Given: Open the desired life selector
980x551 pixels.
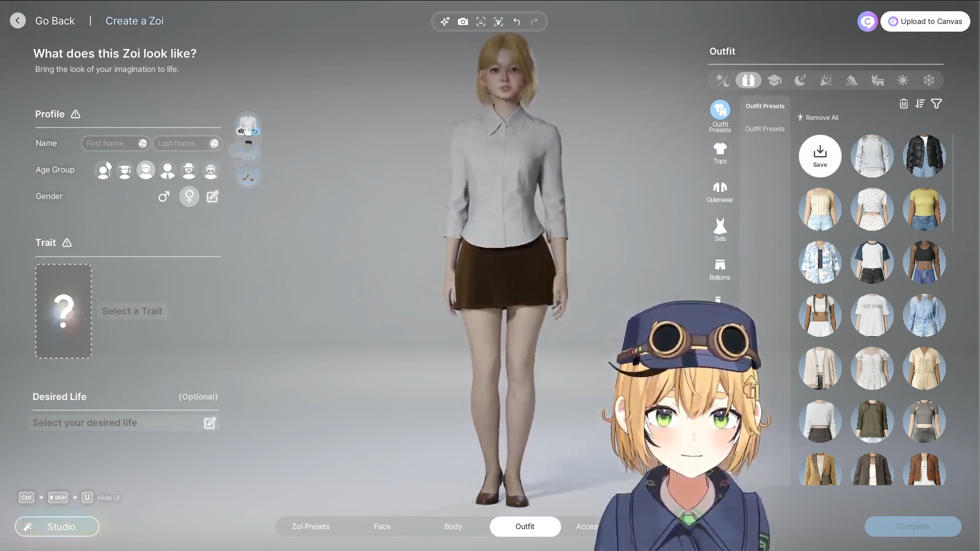Looking at the screenshot, I should coord(125,422).
